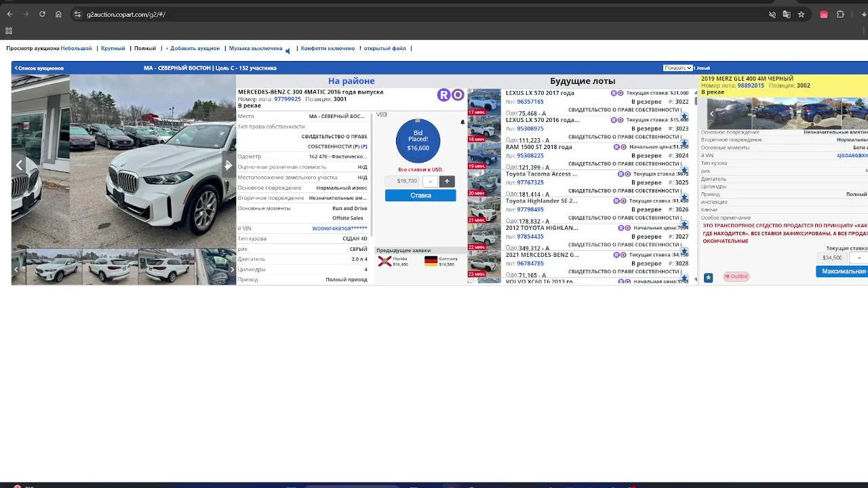
Task: Star the Toyota Tacoma Access lot
Action: [x=684, y=197]
